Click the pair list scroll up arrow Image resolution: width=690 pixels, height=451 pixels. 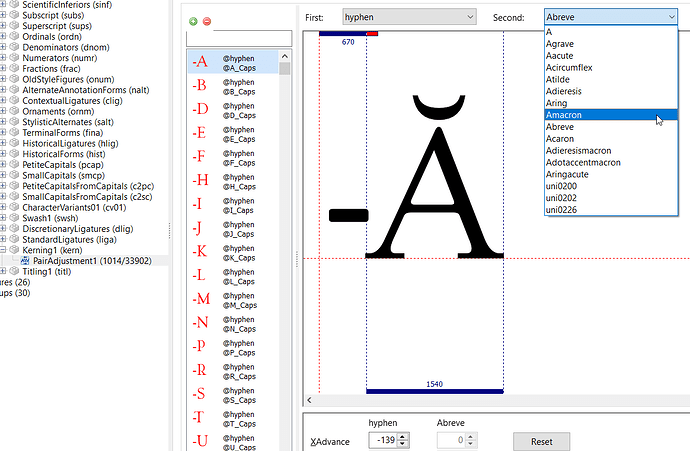285,56
